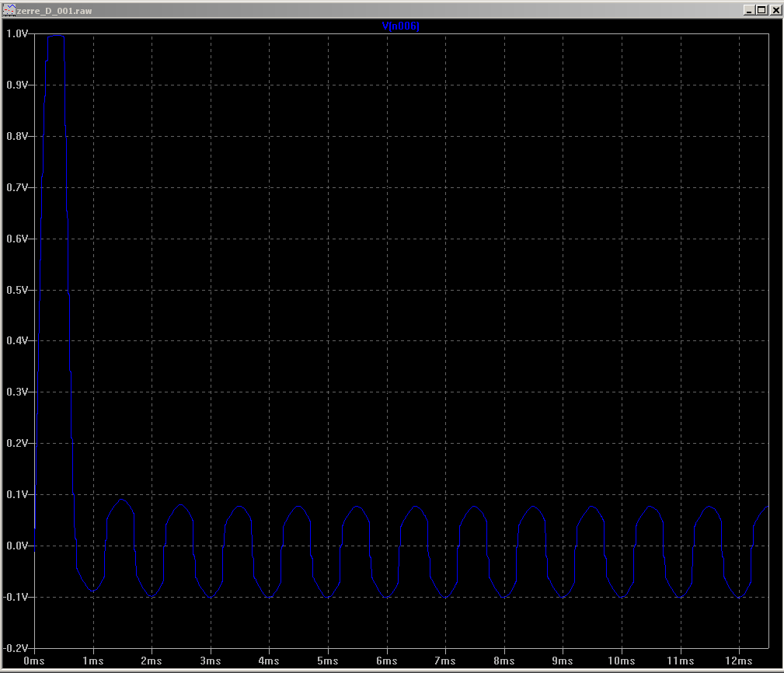The height and width of the screenshot is (673, 784).
Task: Click the 8ms time axis label
Action: click(x=504, y=661)
